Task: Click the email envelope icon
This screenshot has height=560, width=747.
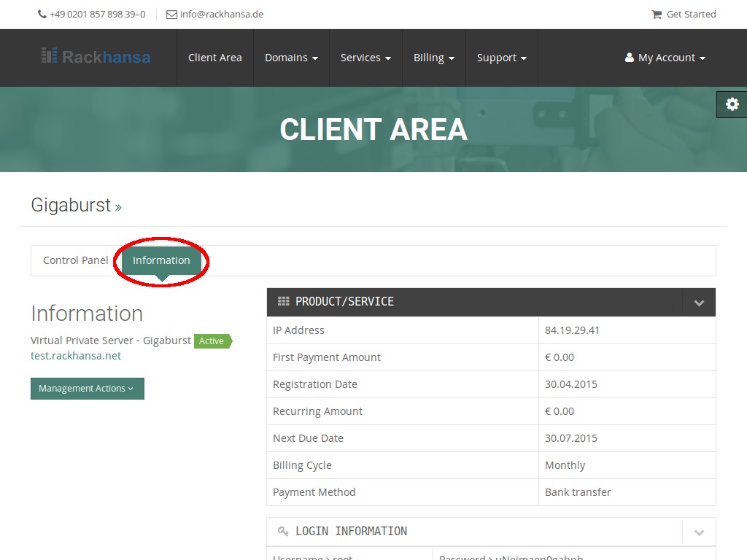Action: tap(171, 15)
